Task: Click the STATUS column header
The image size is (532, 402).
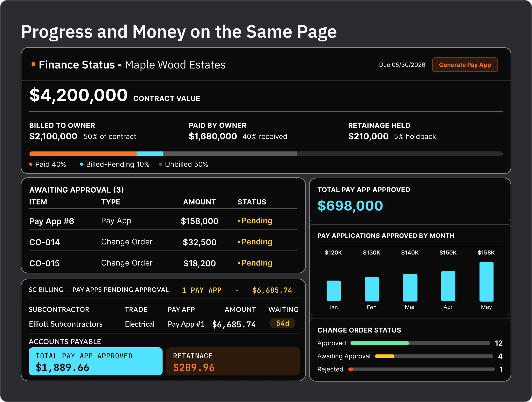Action: pos(252,202)
